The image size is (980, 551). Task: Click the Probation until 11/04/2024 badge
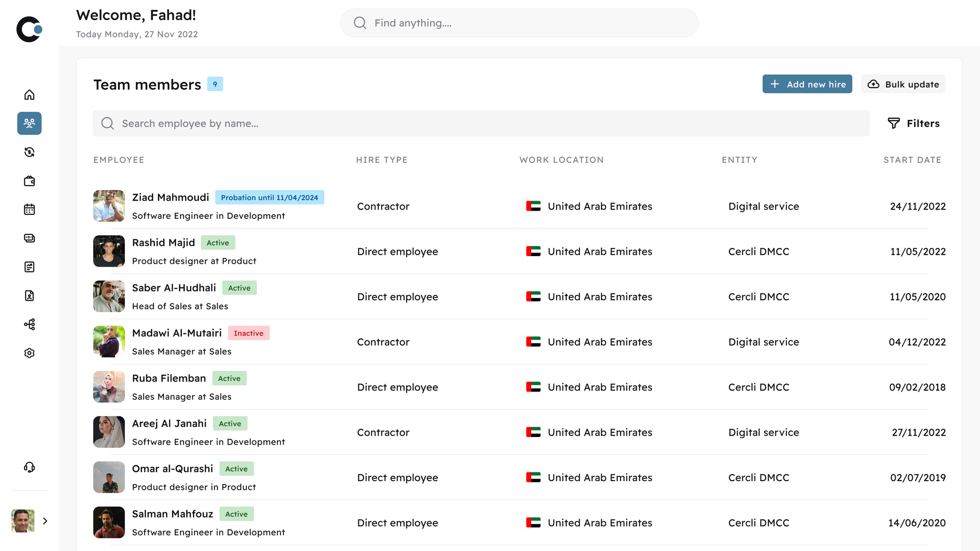(269, 197)
